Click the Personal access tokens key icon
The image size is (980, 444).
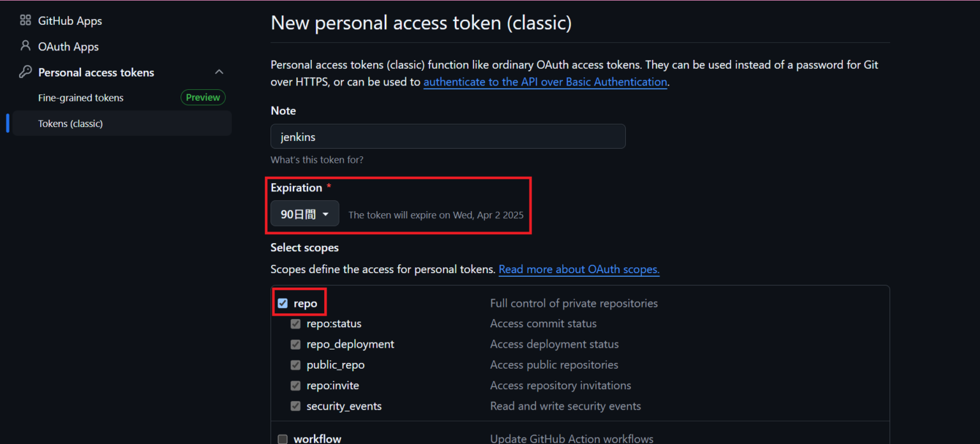[x=26, y=72]
